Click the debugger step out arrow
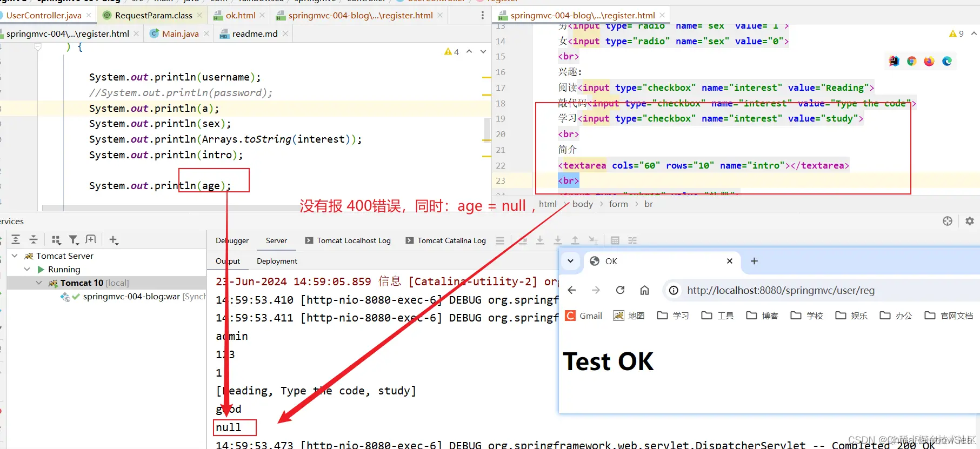The height and width of the screenshot is (449, 980). 575,240
